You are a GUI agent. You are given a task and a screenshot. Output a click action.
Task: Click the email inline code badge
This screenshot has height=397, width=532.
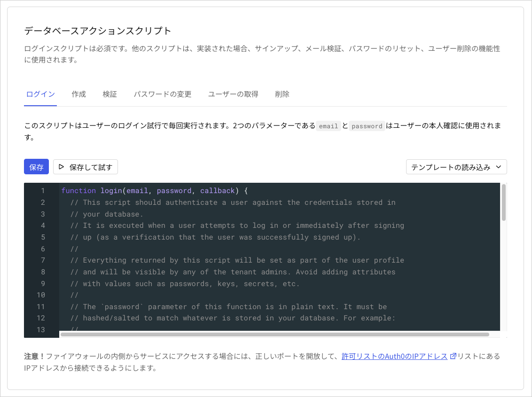[x=329, y=126]
